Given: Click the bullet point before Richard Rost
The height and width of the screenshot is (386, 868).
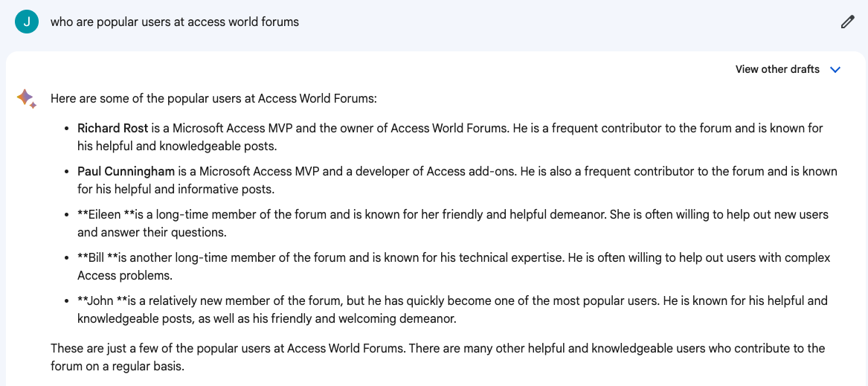Looking at the screenshot, I should click(x=67, y=129).
